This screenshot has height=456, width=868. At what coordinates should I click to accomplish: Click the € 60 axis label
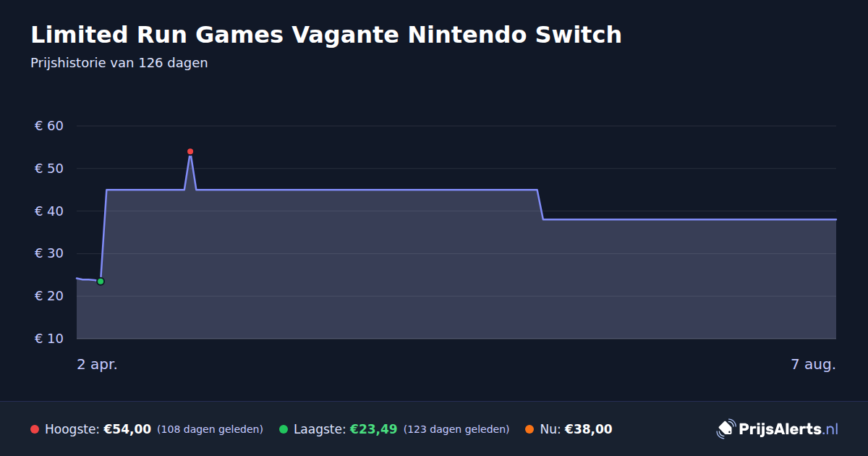point(49,126)
